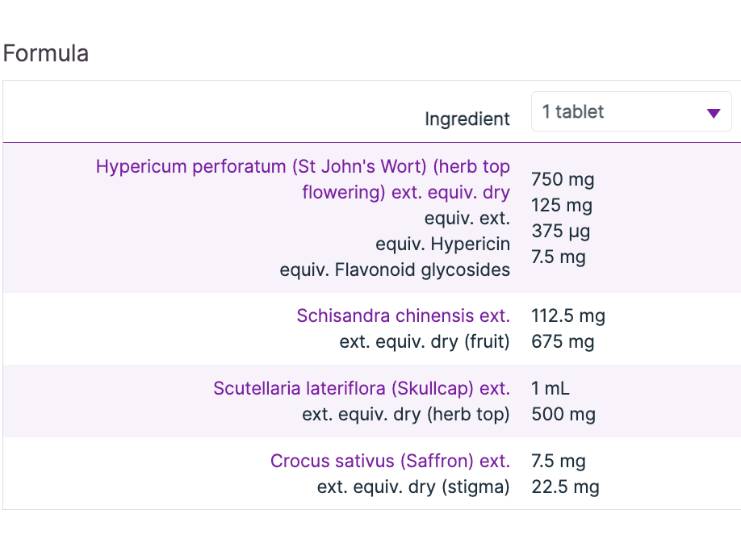The width and height of the screenshot is (741, 560).
Task: Select the "equiv. Hypericin" label
Action: click(442, 244)
